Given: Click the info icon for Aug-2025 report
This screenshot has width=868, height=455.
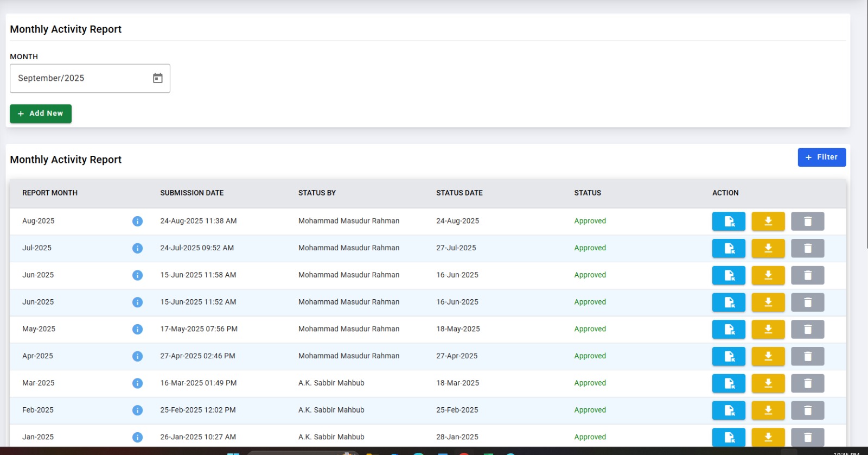Looking at the screenshot, I should [x=137, y=221].
